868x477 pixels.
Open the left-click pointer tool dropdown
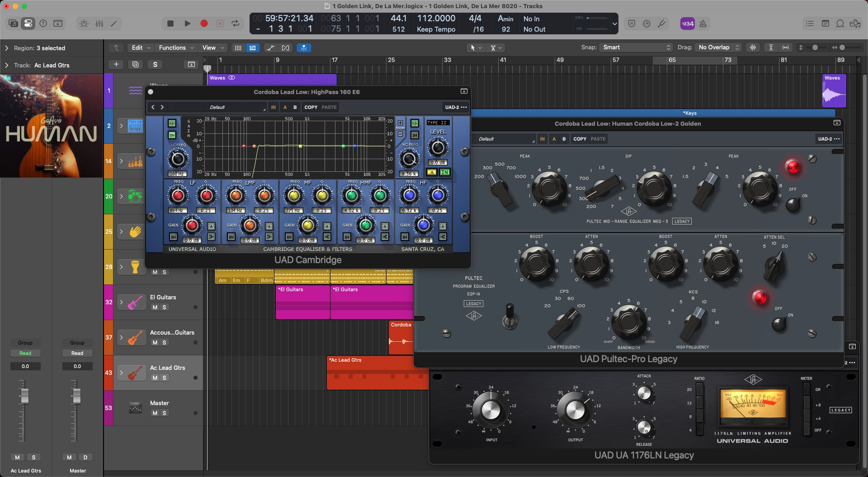476,48
